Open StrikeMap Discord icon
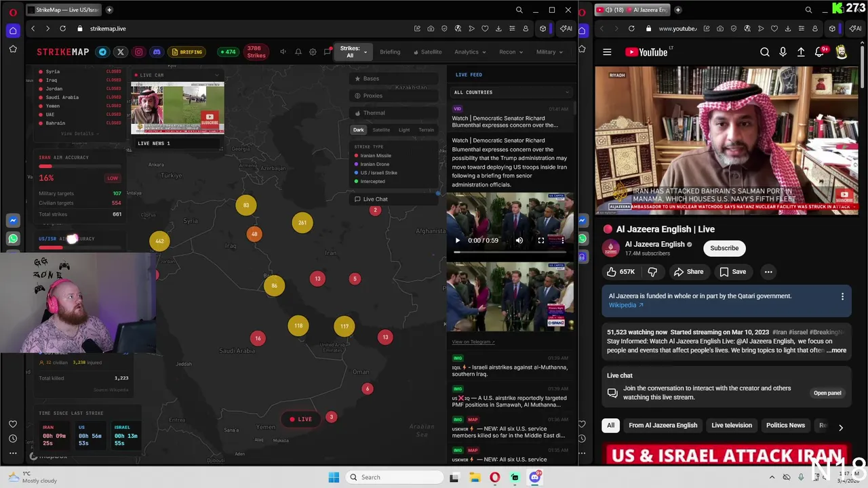 tap(157, 52)
